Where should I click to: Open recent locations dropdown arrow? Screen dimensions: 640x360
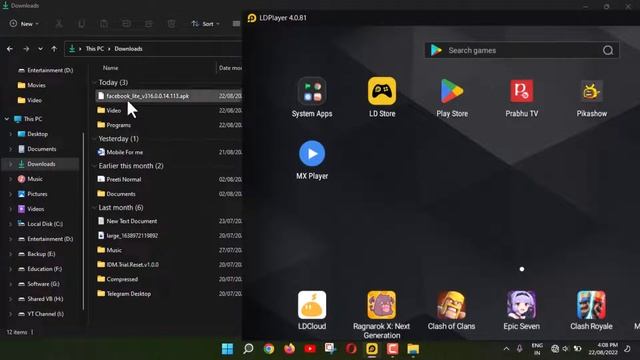pos(40,49)
